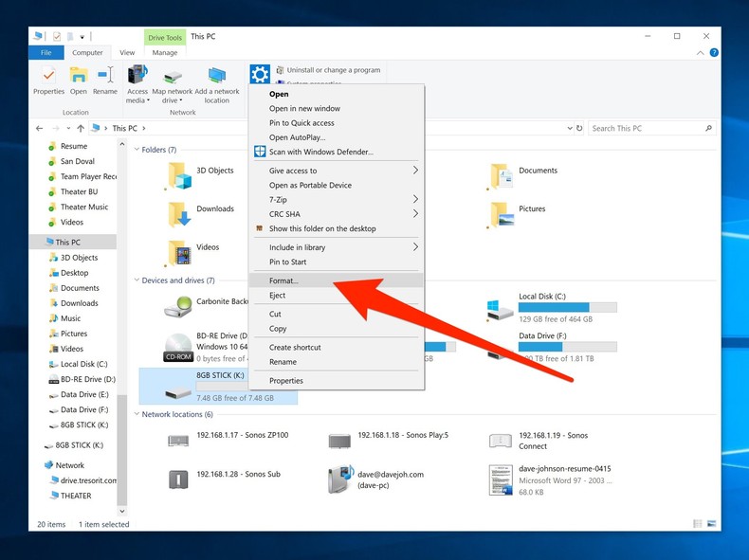Click Uninstall or change a program
This screenshot has width=749, height=560.
coord(333,70)
